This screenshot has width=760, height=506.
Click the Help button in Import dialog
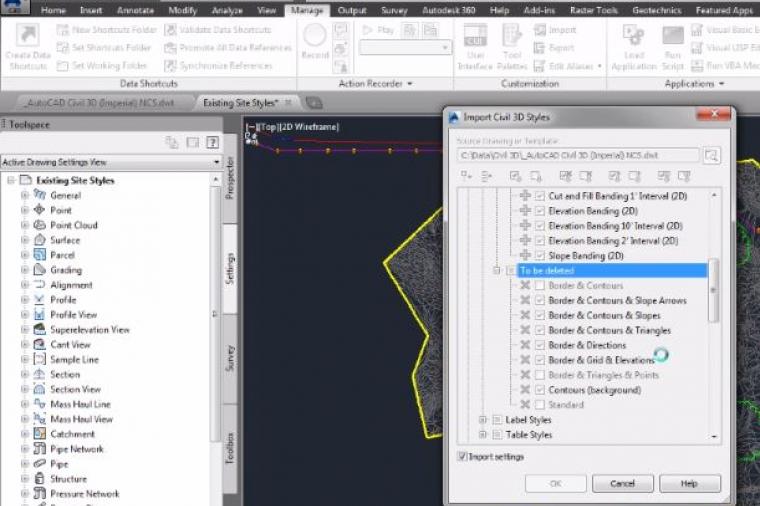pyautogui.click(x=689, y=483)
